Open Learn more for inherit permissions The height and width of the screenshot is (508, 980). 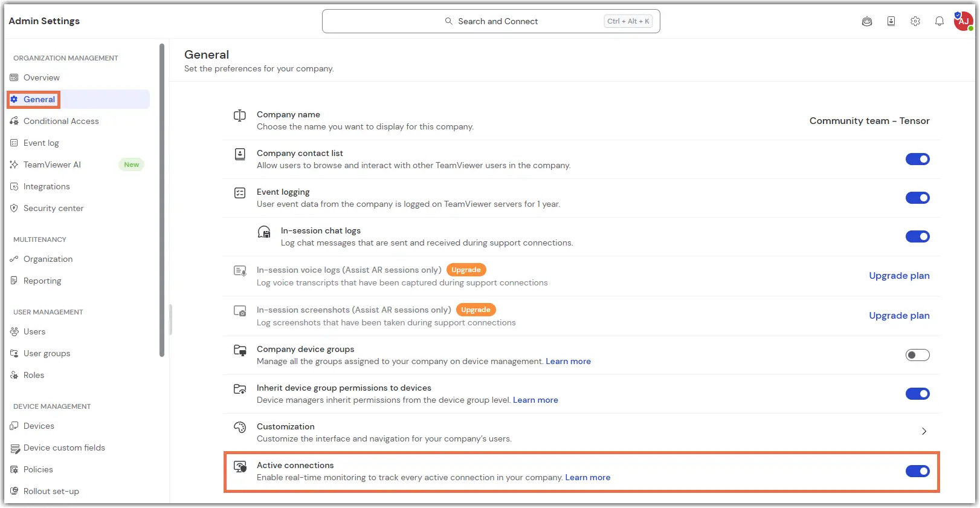point(535,400)
